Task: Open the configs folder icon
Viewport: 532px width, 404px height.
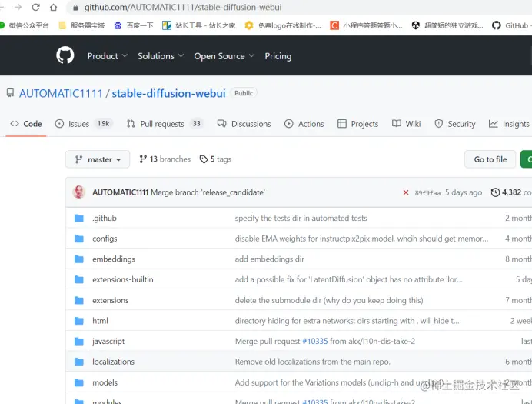Action: pyautogui.click(x=79, y=239)
